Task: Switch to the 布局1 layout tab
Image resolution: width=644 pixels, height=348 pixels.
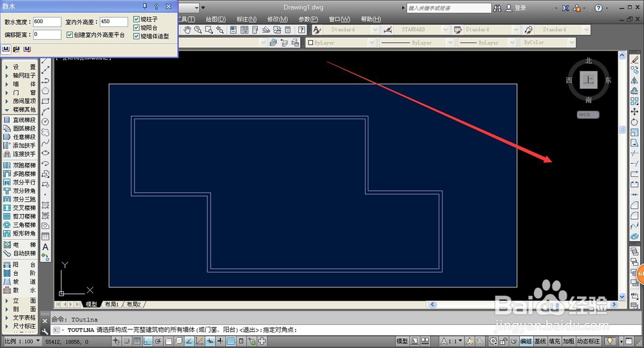Action: (x=111, y=304)
